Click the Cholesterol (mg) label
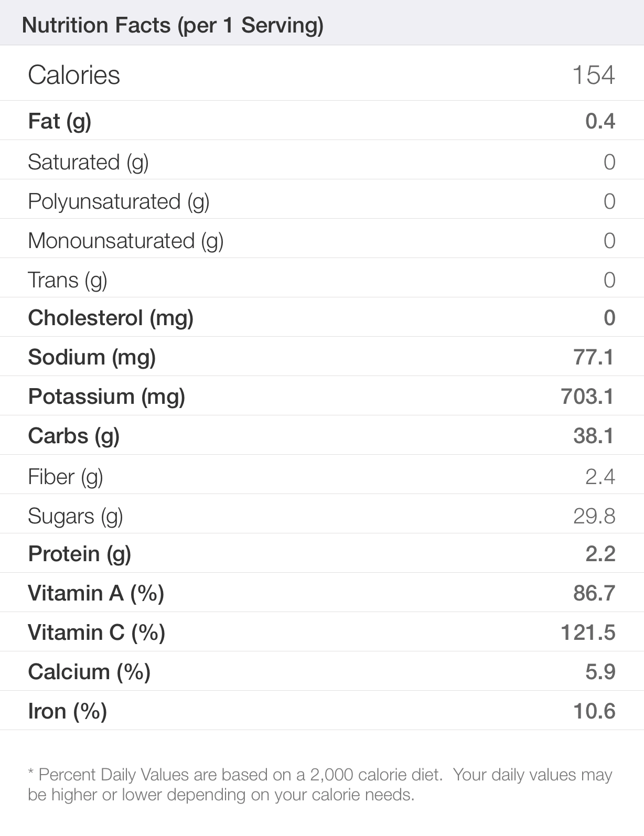 click(x=111, y=318)
